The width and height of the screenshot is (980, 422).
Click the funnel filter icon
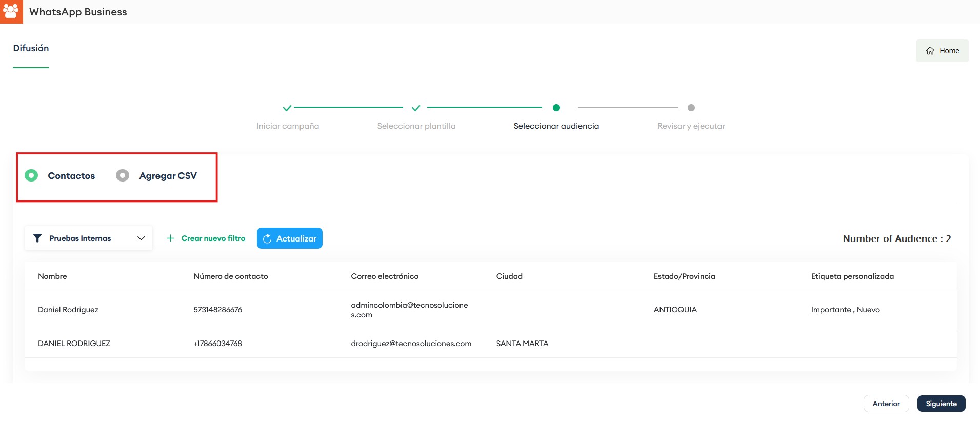[37, 238]
